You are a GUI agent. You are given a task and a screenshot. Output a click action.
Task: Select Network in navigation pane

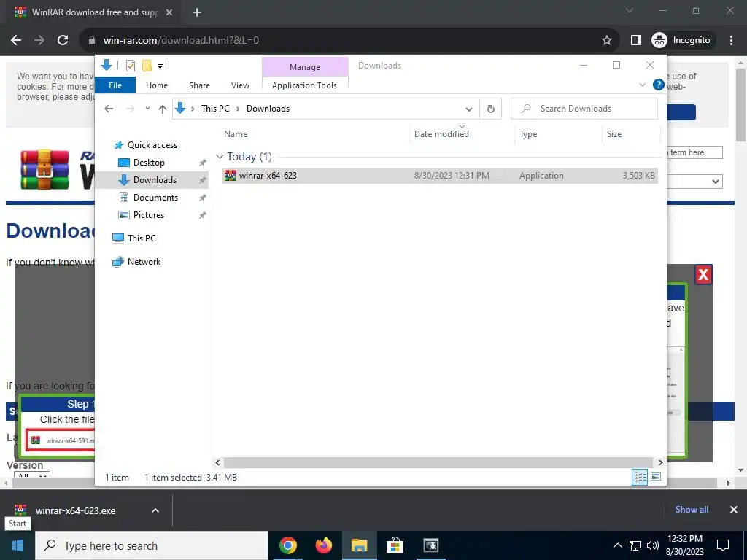[x=144, y=262]
